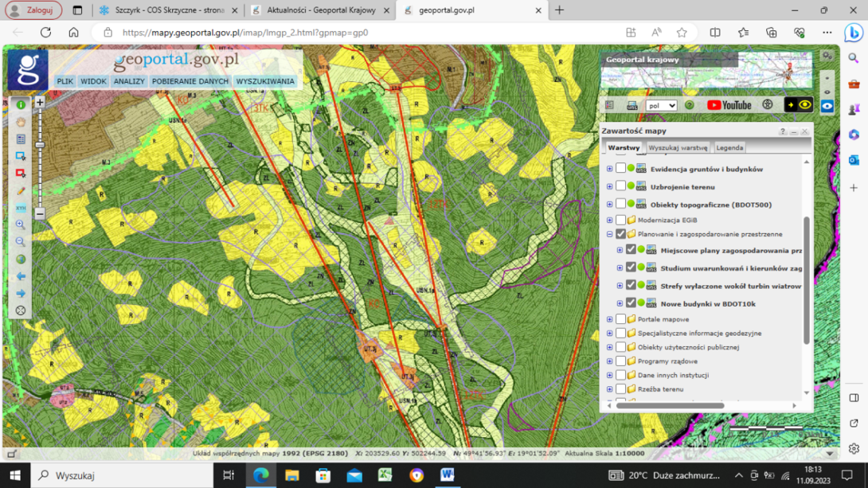The image size is (868, 488).
Task: Expand the Portale mapowe group
Action: (x=609, y=319)
